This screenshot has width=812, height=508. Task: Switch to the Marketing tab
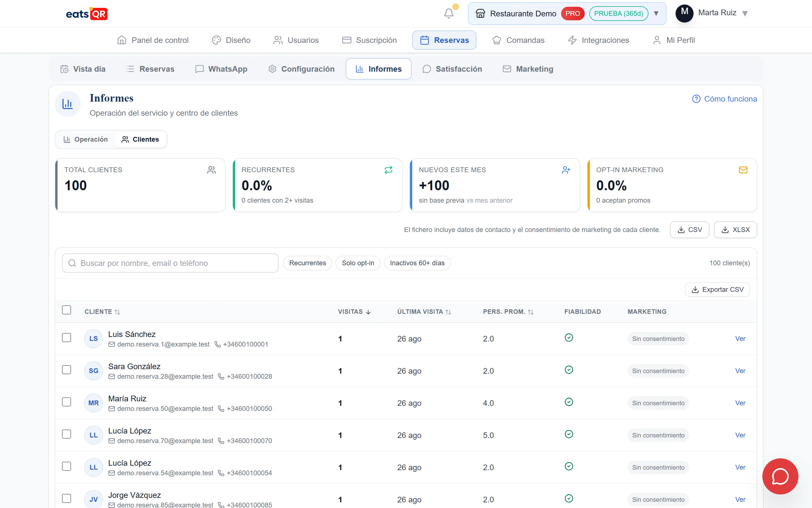tap(528, 69)
